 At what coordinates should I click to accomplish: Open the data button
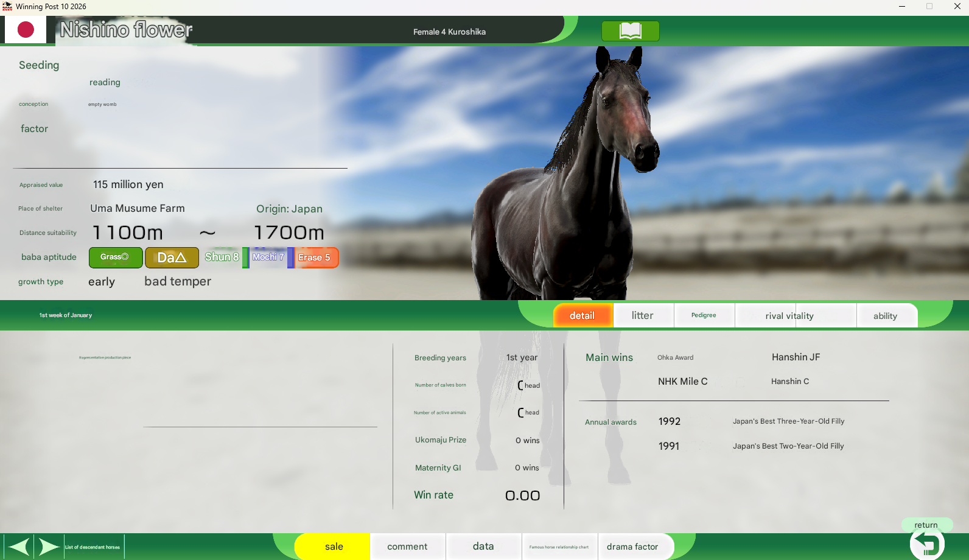point(484,547)
